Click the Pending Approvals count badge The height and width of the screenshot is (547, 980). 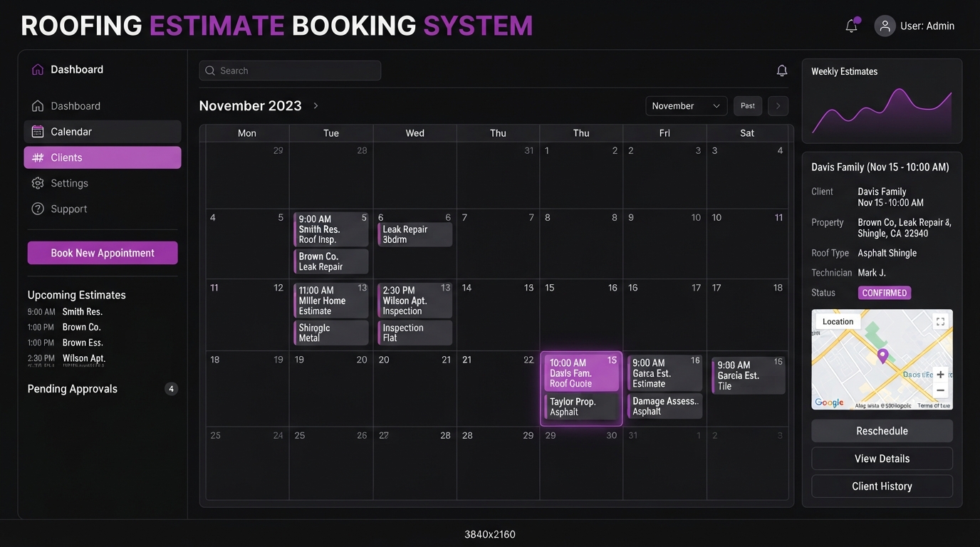pos(171,389)
